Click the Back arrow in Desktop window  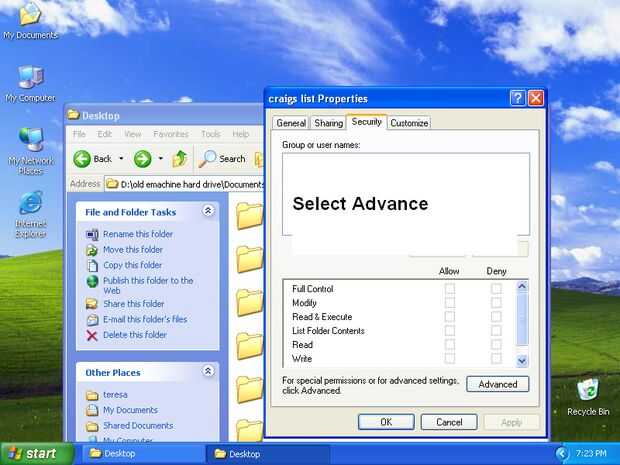click(x=82, y=159)
